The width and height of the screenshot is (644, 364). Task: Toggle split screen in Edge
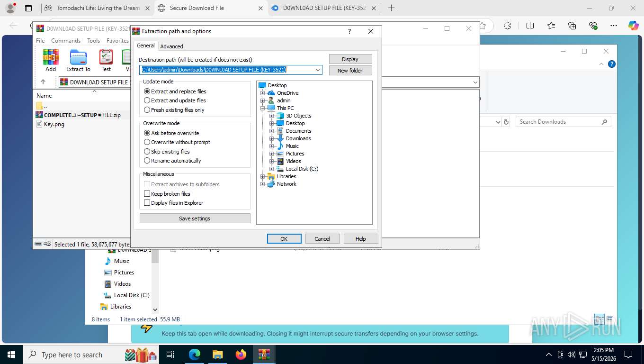tap(530, 26)
